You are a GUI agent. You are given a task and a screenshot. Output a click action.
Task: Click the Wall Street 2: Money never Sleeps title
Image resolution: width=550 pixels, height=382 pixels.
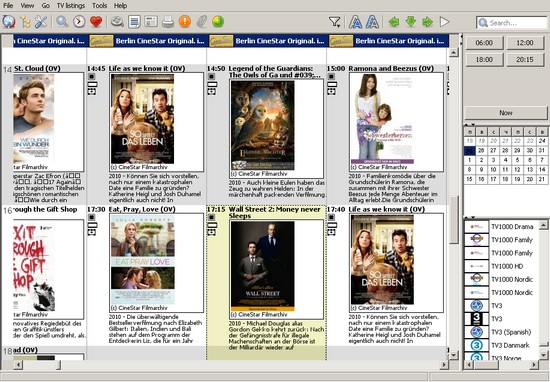click(x=275, y=213)
